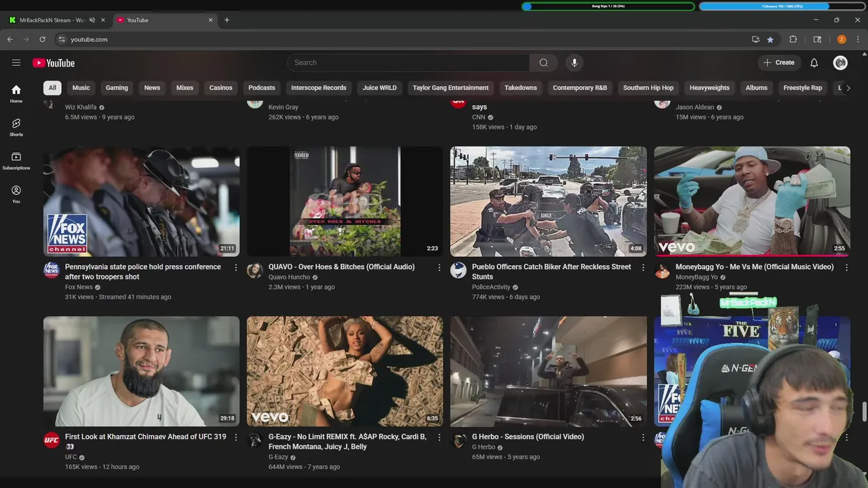868x488 pixels.
Task: Open the Pennsylvania state police press conference title
Action: click(x=142, y=272)
